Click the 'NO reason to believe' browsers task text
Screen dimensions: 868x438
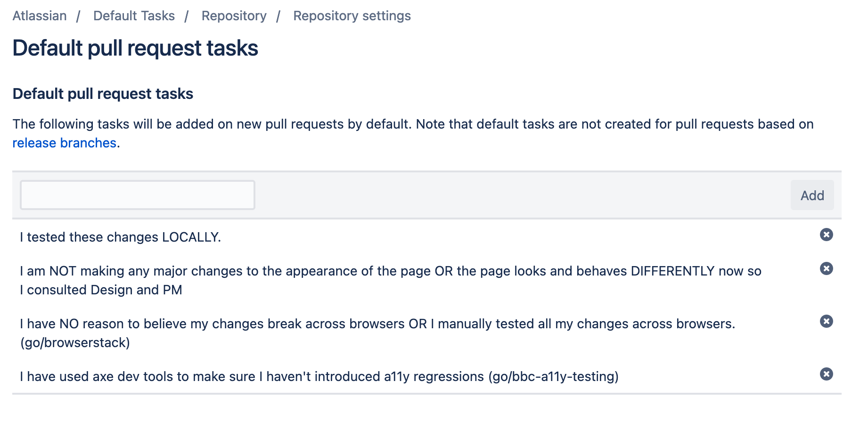tap(377, 324)
